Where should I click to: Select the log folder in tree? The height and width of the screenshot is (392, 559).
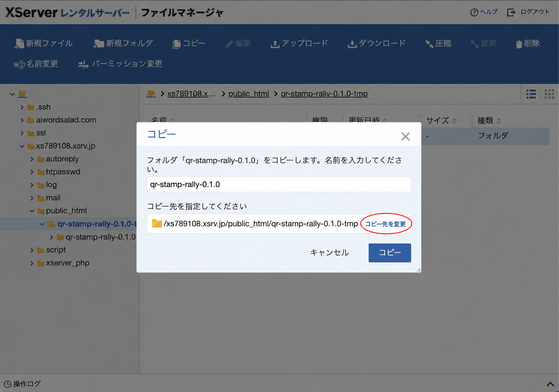tap(47, 185)
